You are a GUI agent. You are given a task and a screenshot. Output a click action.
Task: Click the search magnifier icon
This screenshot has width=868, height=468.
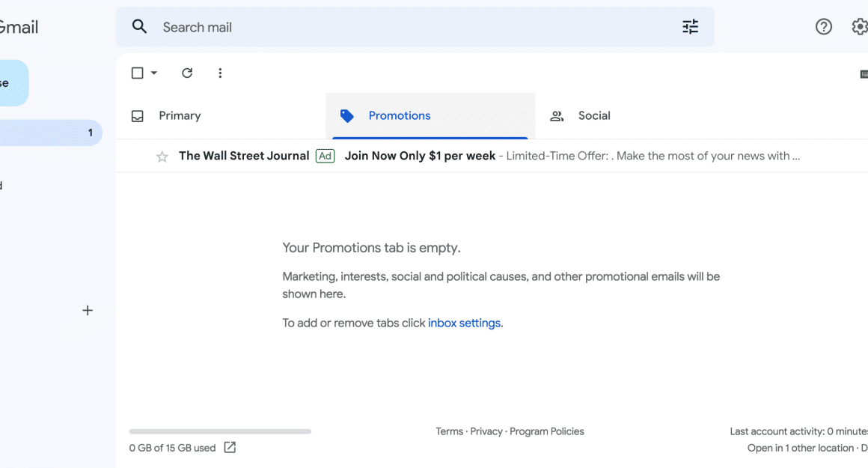click(x=139, y=27)
